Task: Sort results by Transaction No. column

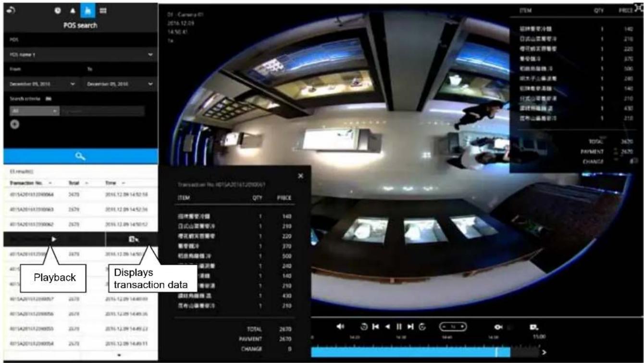Action: (x=31, y=183)
